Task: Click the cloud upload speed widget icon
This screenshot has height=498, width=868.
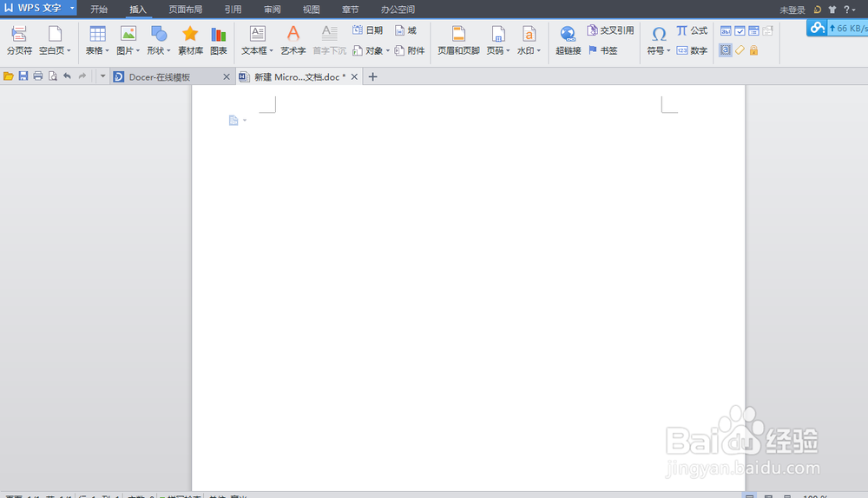Action: coord(817,28)
